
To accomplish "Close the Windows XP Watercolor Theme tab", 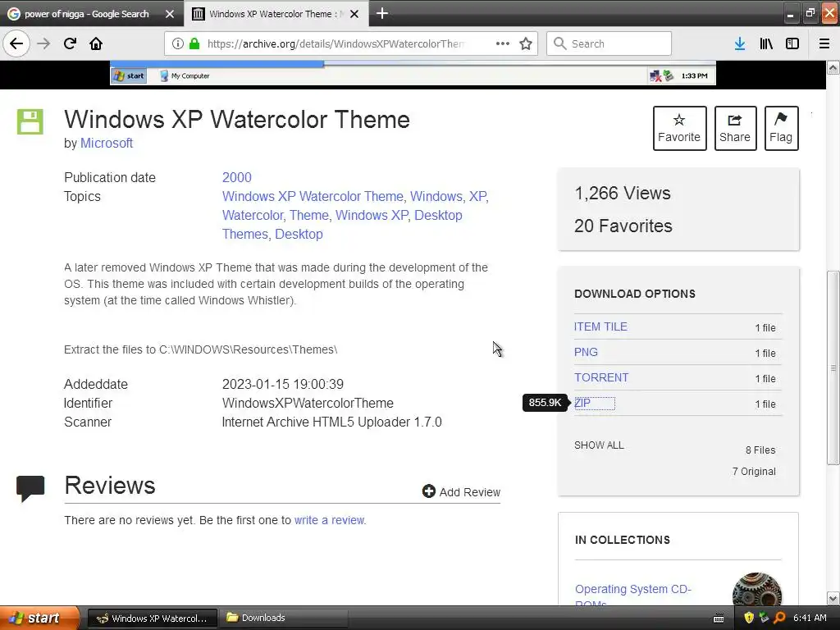I will tap(354, 14).
